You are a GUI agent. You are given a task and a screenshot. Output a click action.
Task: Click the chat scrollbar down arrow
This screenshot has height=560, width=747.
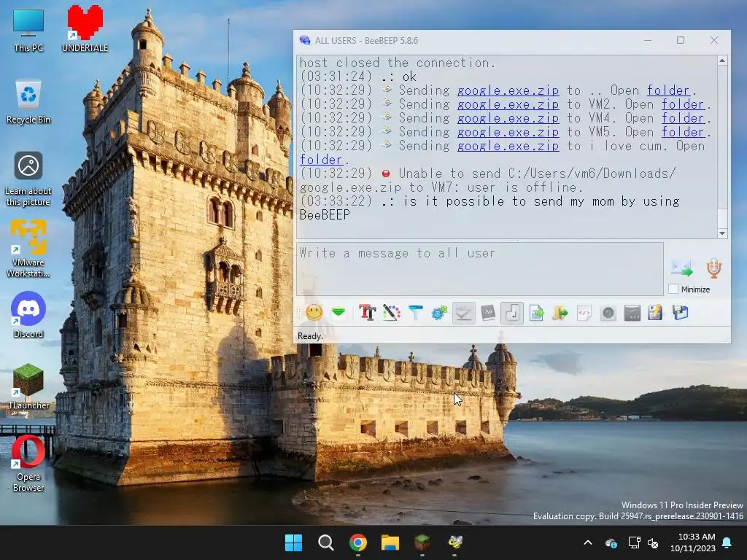722,233
